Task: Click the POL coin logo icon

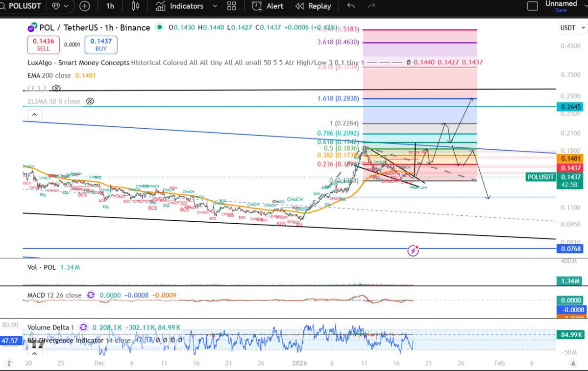Action: 33,28
